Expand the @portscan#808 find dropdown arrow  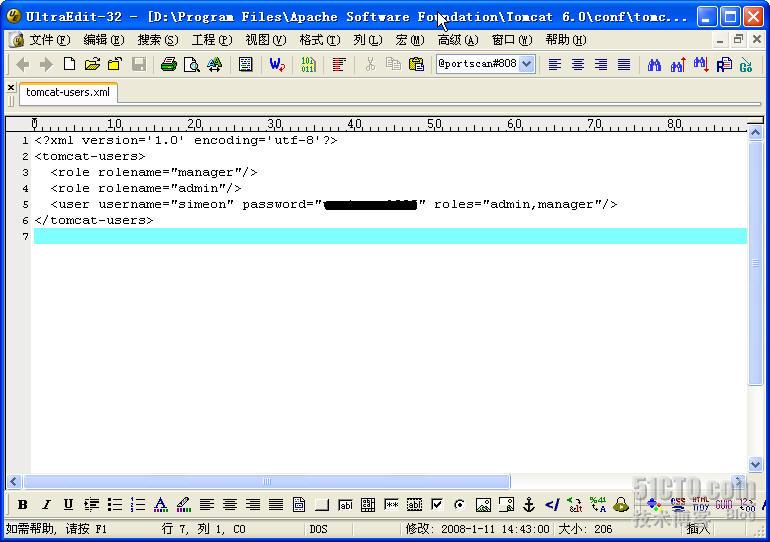click(526, 64)
